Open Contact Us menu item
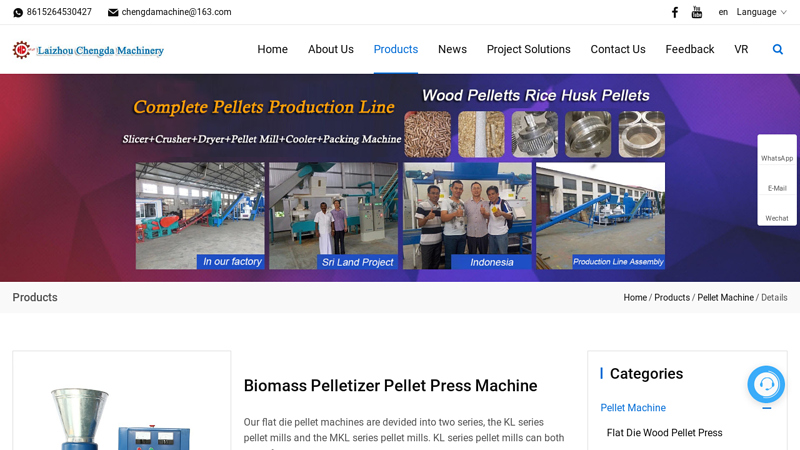The image size is (800, 450). [x=618, y=49]
